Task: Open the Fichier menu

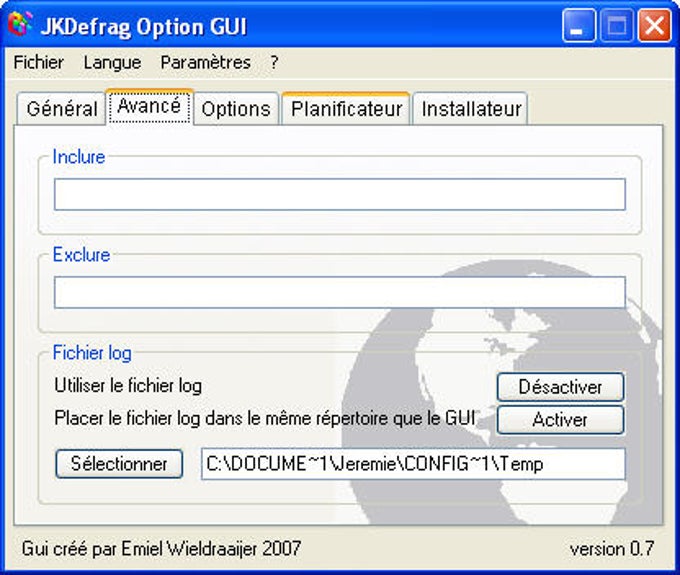Action: click(x=39, y=62)
